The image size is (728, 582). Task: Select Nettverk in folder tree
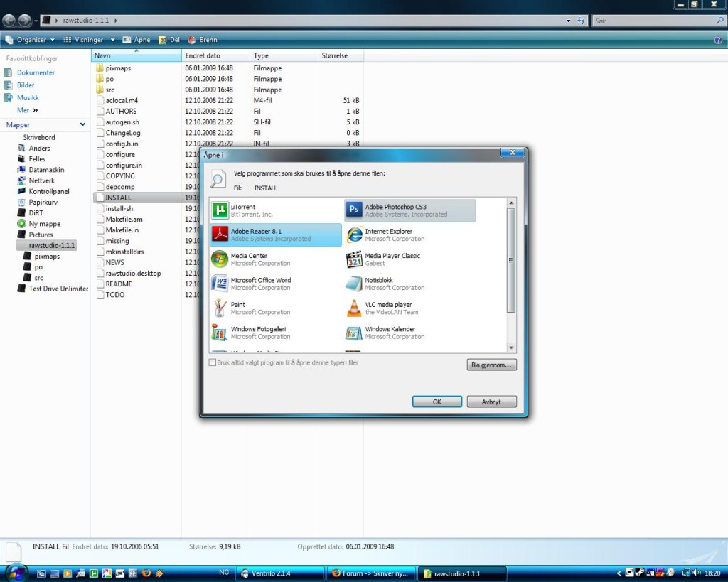click(41, 180)
